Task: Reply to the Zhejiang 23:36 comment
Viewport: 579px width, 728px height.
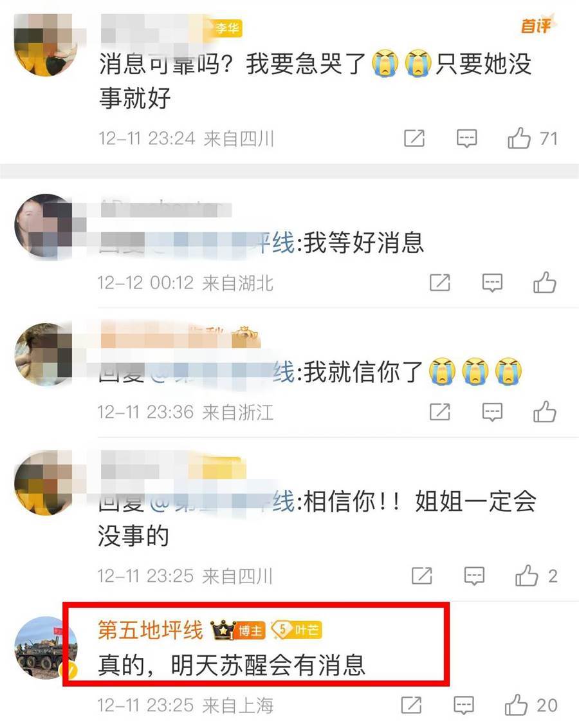Action: (x=492, y=412)
